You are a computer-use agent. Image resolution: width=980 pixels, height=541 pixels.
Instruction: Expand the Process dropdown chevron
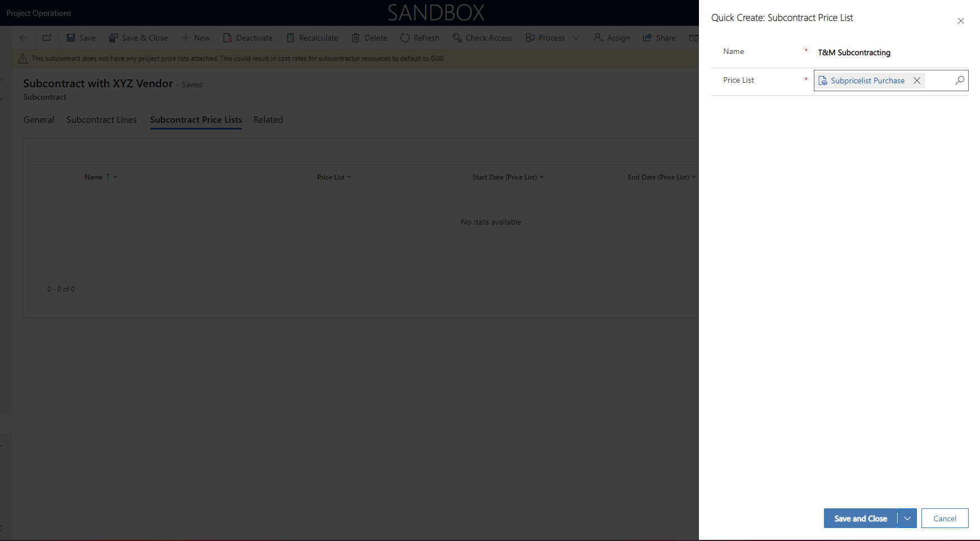tap(576, 38)
